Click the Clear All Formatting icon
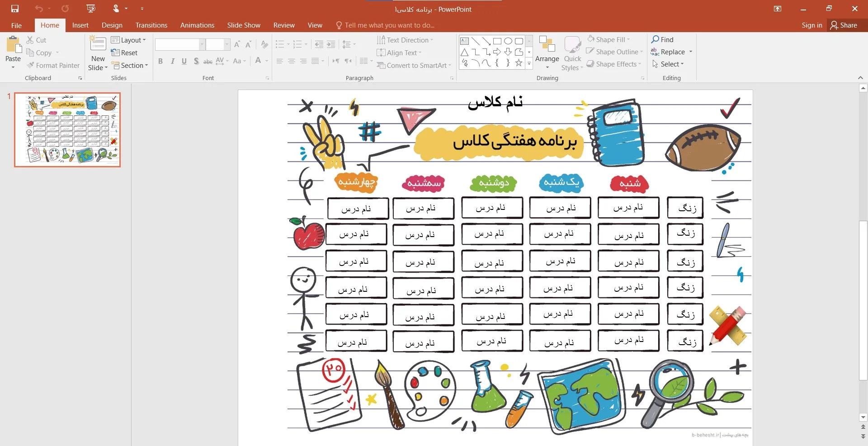This screenshot has width=868, height=446. coord(264,44)
